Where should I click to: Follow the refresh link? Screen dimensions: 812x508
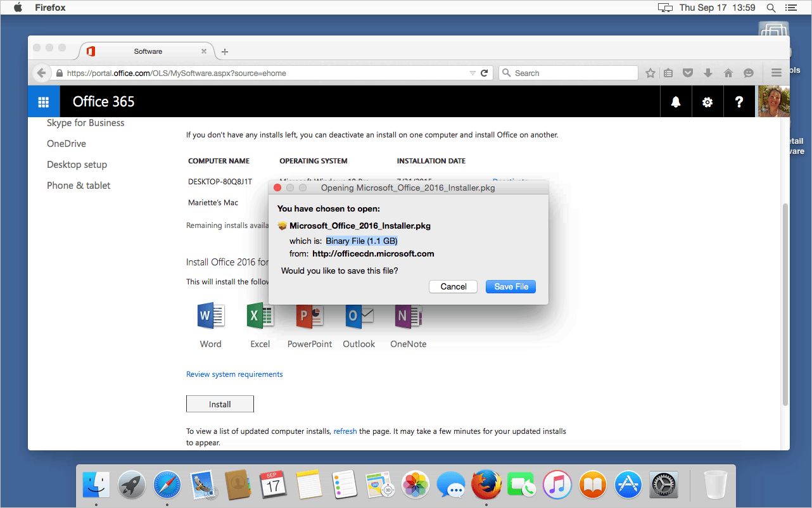pos(345,431)
